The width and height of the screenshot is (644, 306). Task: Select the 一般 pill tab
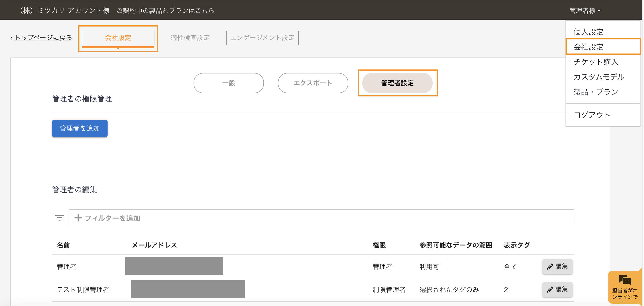[228, 83]
